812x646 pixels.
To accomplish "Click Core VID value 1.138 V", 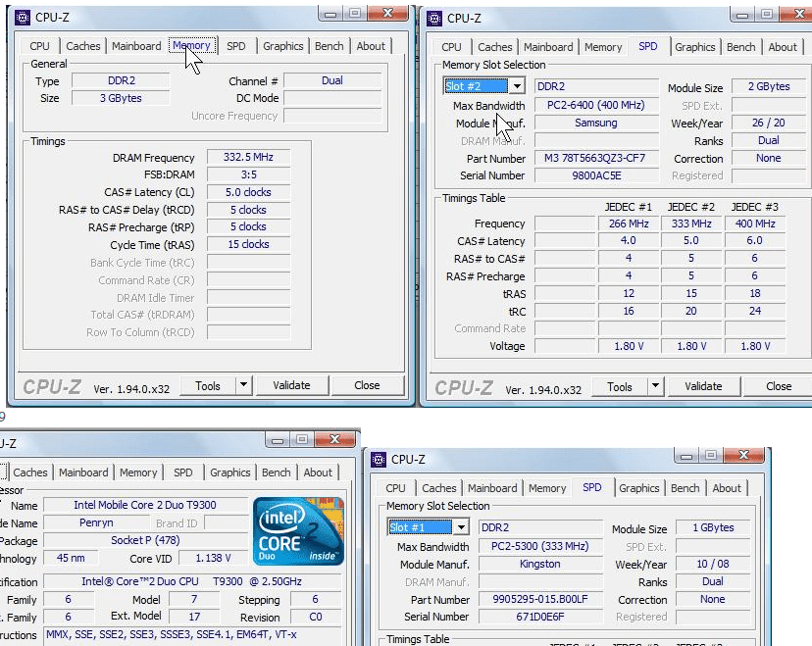I will [213, 558].
